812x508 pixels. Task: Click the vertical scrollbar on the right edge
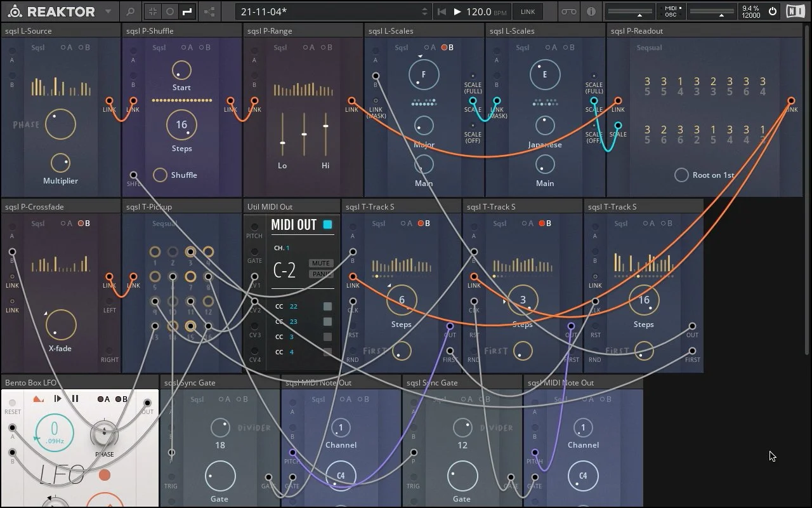point(808,190)
